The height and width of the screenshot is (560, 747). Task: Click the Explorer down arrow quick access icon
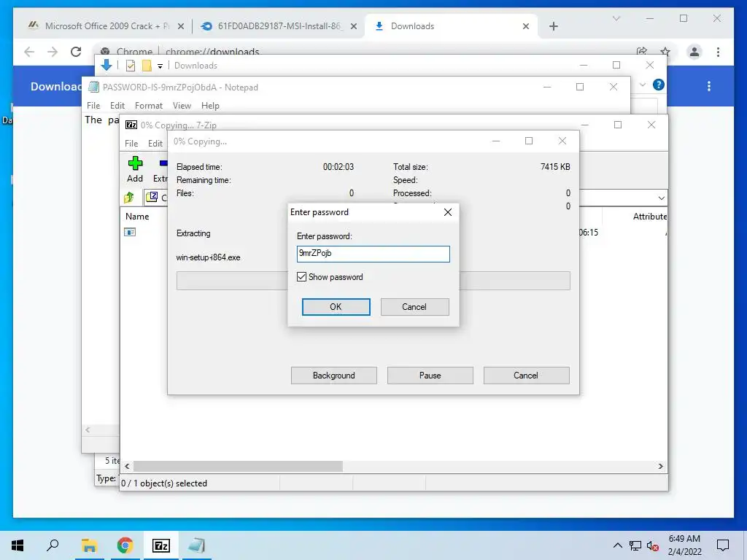(107, 65)
